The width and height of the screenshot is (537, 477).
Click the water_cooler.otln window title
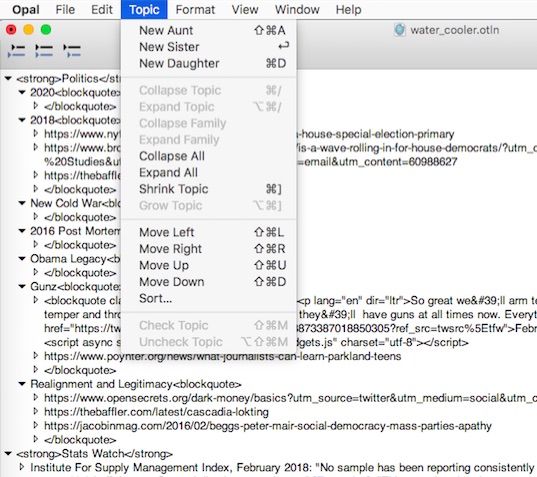click(454, 30)
